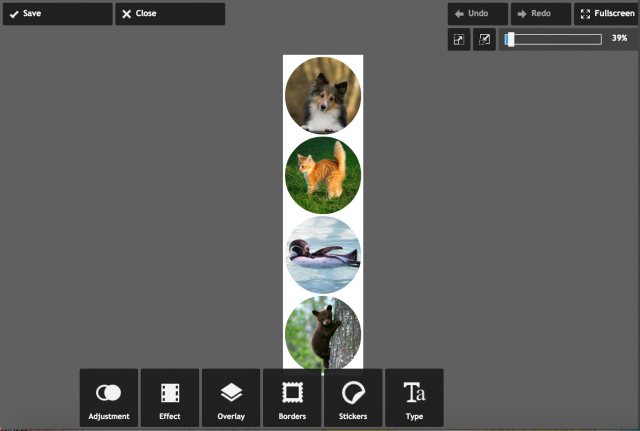
Task: Select the Overlay layers tool
Action: [231, 398]
